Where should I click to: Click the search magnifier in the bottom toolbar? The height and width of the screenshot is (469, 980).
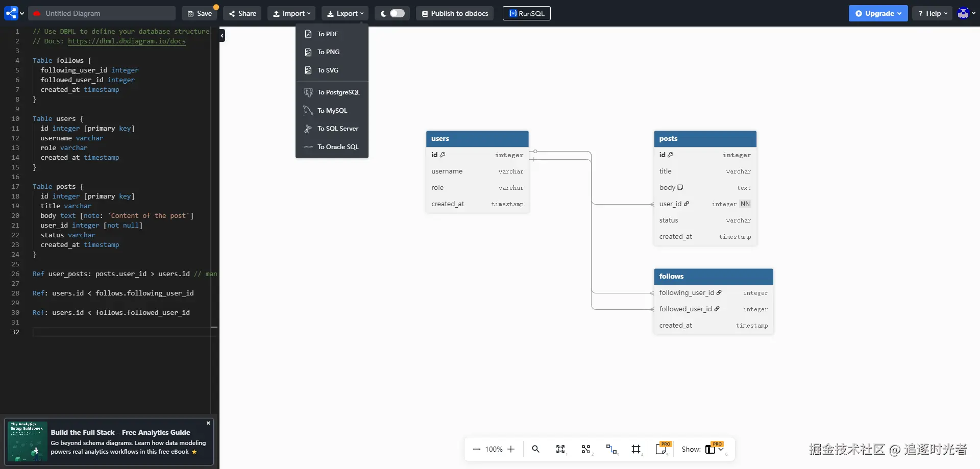pyautogui.click(x=535, y=449)
